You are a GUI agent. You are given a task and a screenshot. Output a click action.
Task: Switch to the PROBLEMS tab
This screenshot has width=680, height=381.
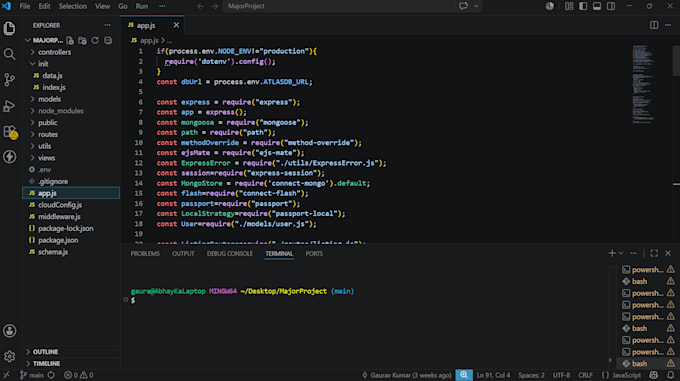(145, 254)
